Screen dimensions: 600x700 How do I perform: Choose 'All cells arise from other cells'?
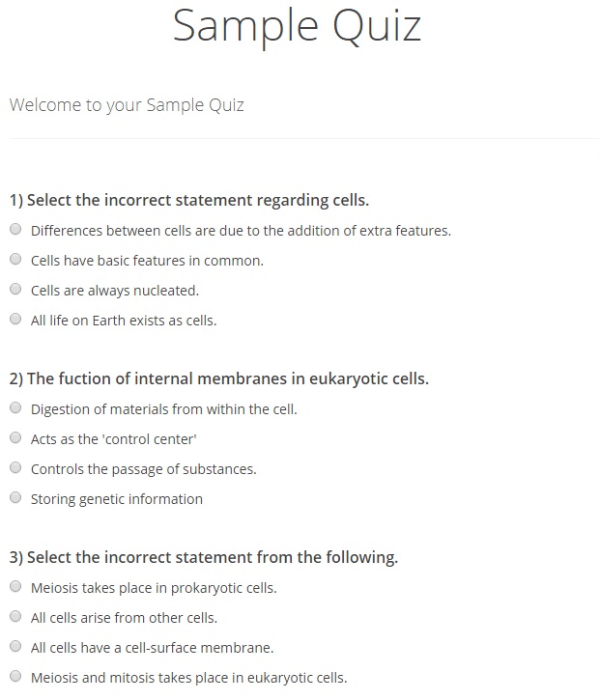tap(15, 617)
